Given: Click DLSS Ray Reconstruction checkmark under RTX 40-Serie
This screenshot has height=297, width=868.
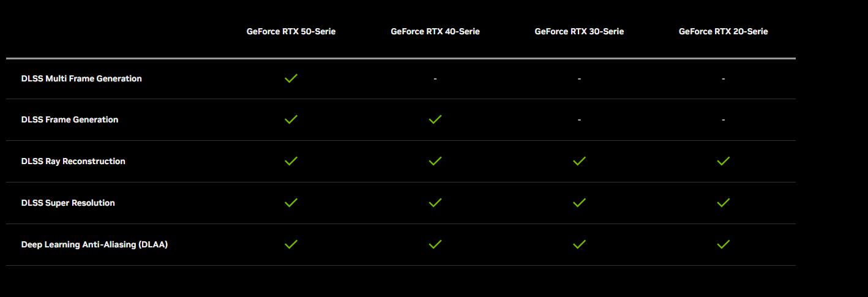Looking at the screenshot, I should (435, 161).
